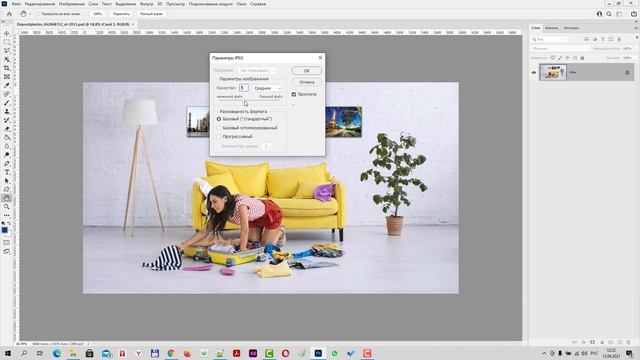
Task: Select the Rectangle shape tool
Action: tap(7, 190)
